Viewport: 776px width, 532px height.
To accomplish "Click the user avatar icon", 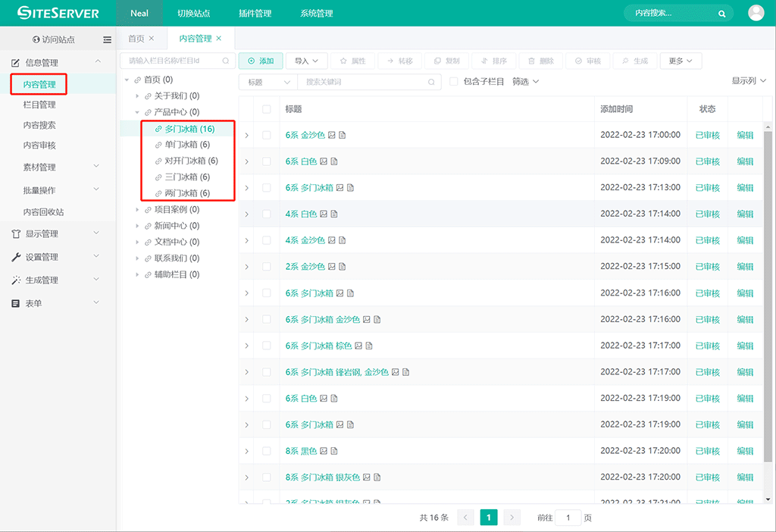I will point(756,13).
